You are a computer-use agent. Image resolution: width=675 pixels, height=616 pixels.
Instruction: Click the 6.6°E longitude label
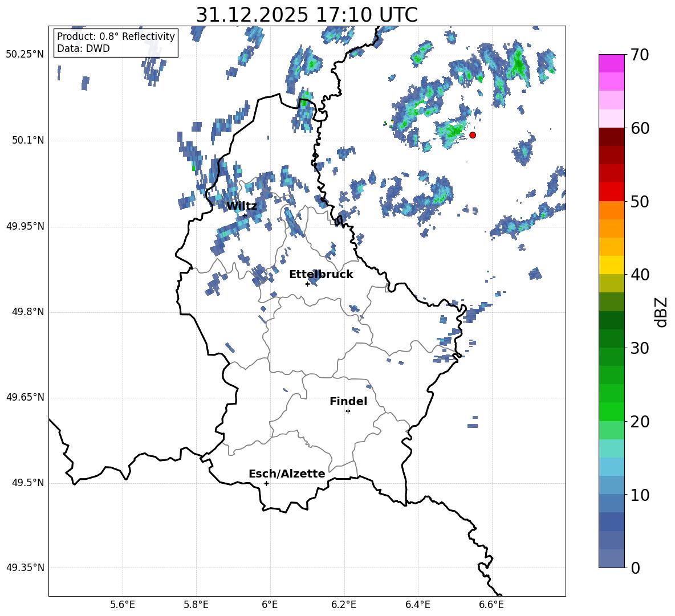[x=491, y=605]
